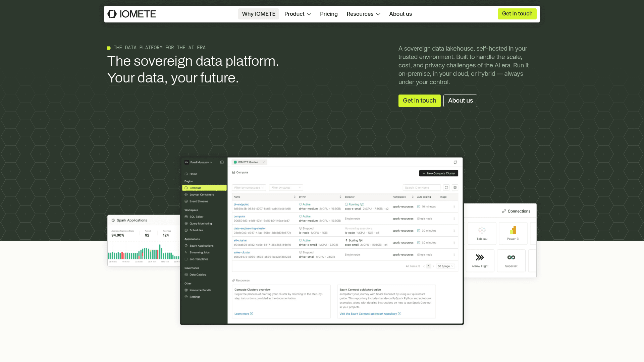Open the sales-cluster link
Screen dimensions: 644x362
[x=242, y=253]
